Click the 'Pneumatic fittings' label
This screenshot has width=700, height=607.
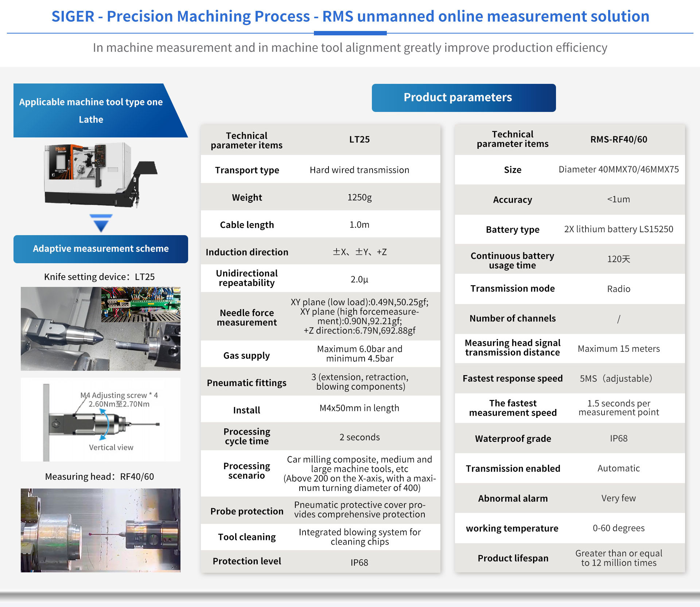[247, 383]
